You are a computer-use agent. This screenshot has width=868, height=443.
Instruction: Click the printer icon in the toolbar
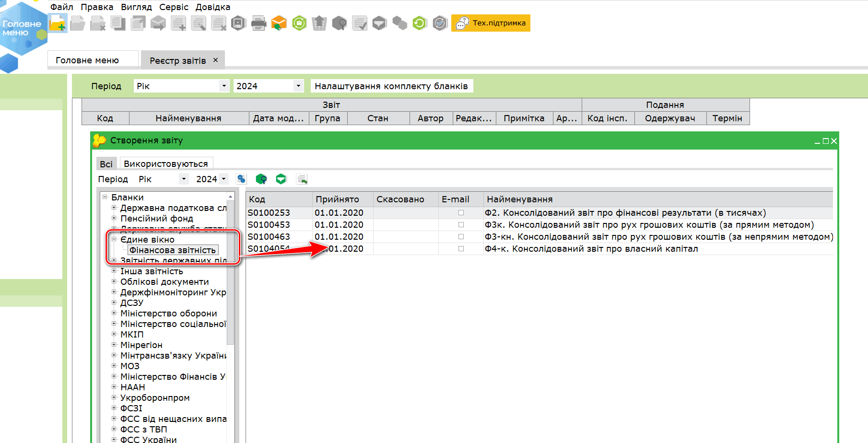(x=258, y=23)
